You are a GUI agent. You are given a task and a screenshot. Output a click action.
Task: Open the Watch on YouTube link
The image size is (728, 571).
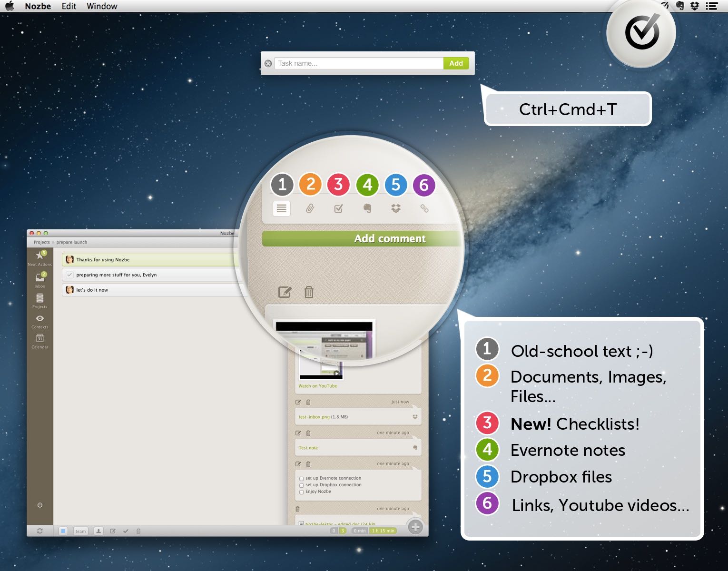(317, 386)
